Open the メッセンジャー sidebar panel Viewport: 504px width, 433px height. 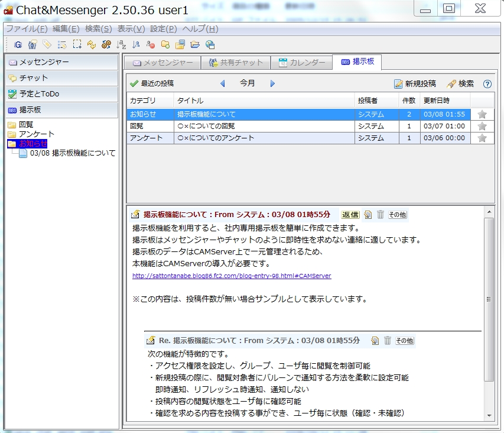(62, 62)
